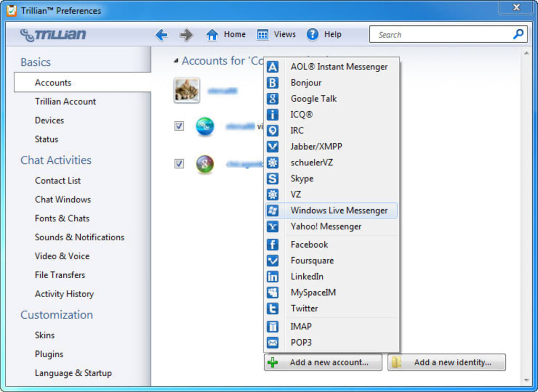Toggle checkbox beside the Google account
The height and width of the screenshot is (392, 538).
click(x=179, y=163)
